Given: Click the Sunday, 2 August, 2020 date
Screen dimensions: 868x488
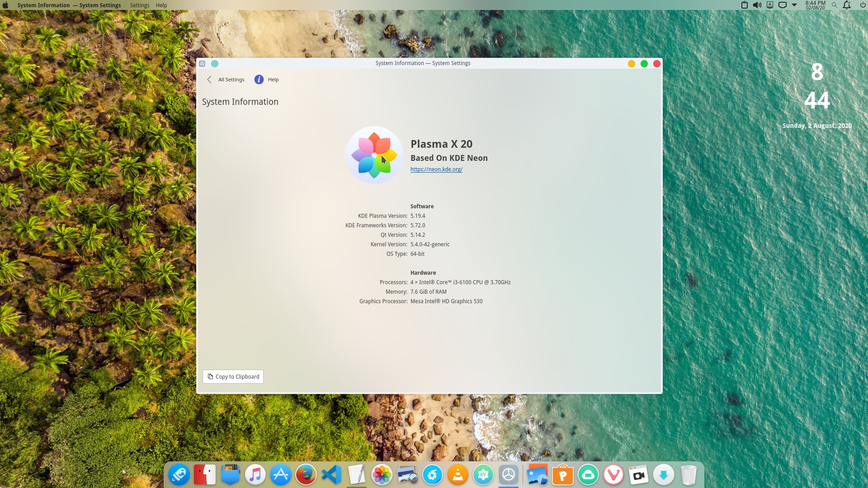Looking at the screenshot, I should point(817,126).
